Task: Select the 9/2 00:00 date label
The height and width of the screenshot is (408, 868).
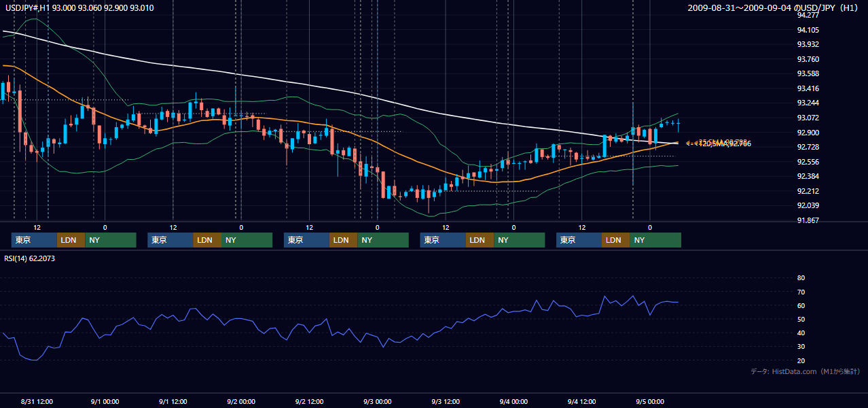Action: pos(241,401)
